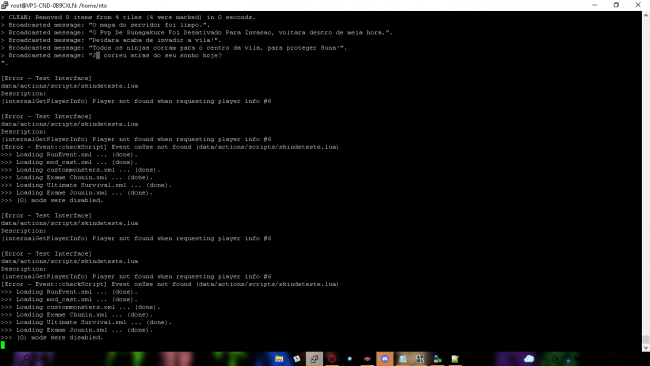Click the 'Pvp De Sunagakure Foi Desativado' line
The width and height of the screenshot is (650, 366).
click(197, 32)
